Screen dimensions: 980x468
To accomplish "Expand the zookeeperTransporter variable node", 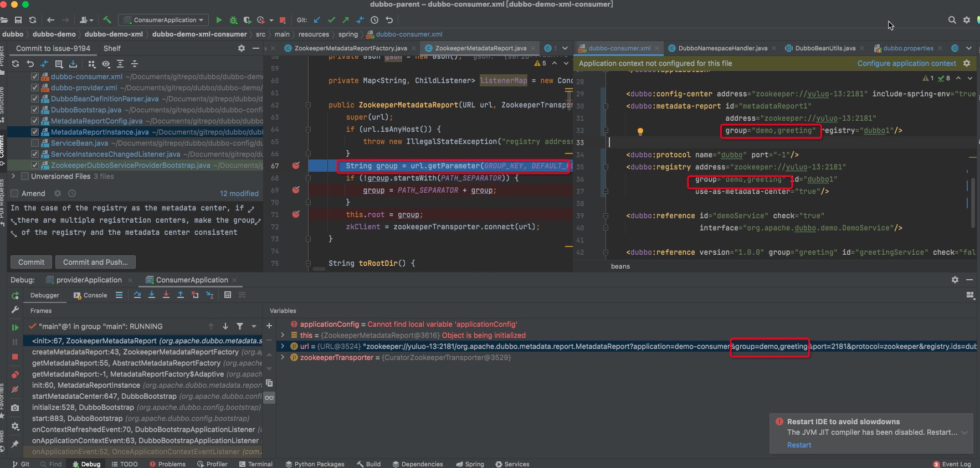I will click(x=283, y=357).
